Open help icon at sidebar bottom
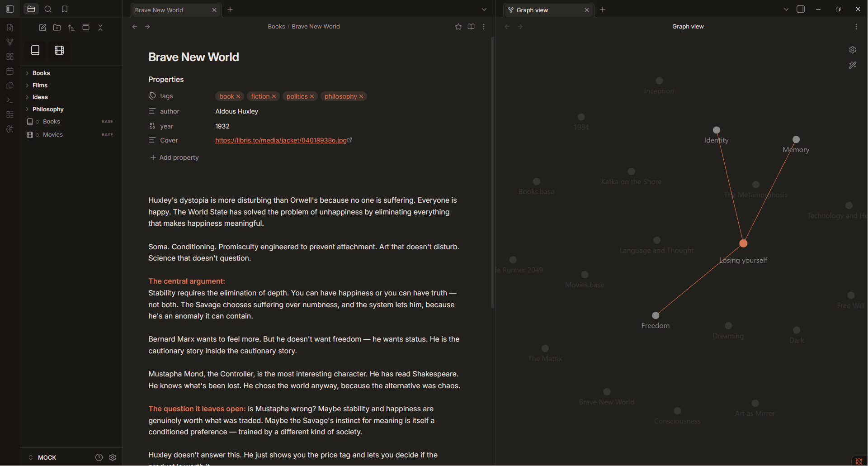The width and height of the screenshot is (868, 466). pos(99,457)
